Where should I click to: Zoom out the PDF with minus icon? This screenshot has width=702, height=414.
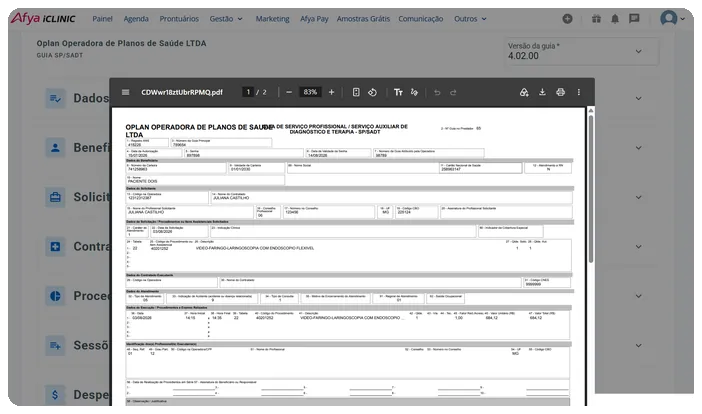tap(289, 92)
